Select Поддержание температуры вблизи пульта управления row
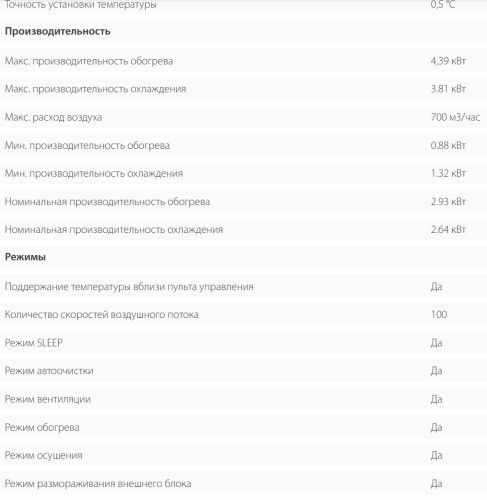Viewport: 487px width, 500px height. point(243,287)
